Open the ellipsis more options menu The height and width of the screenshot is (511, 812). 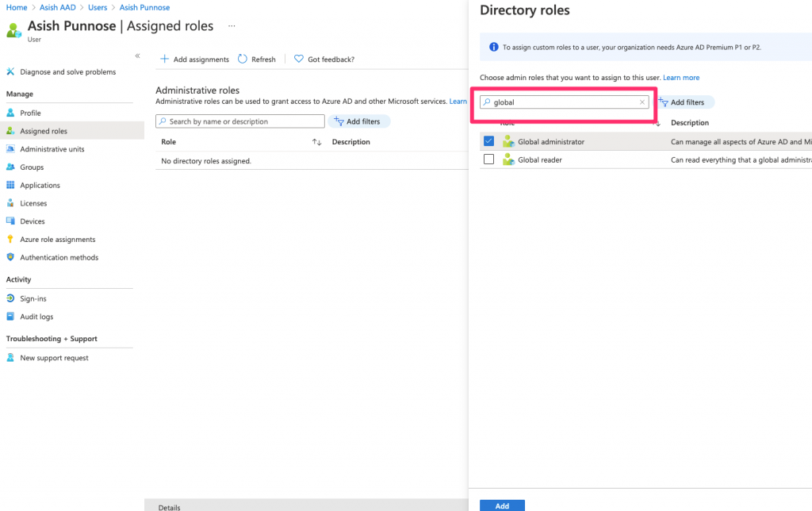click(x=232, y=26)
